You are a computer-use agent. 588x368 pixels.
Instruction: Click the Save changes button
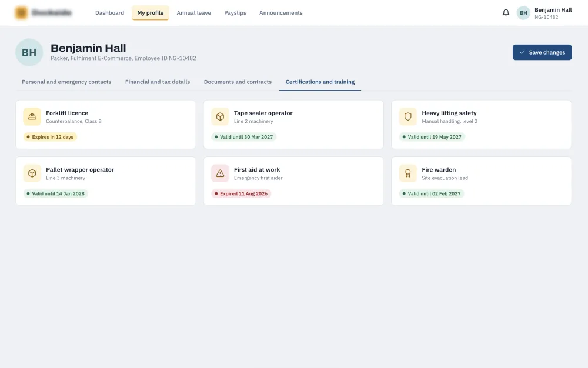point(542,52)
